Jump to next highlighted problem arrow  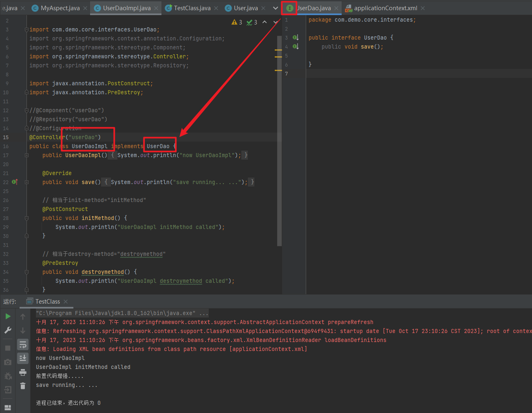[276, 22]
